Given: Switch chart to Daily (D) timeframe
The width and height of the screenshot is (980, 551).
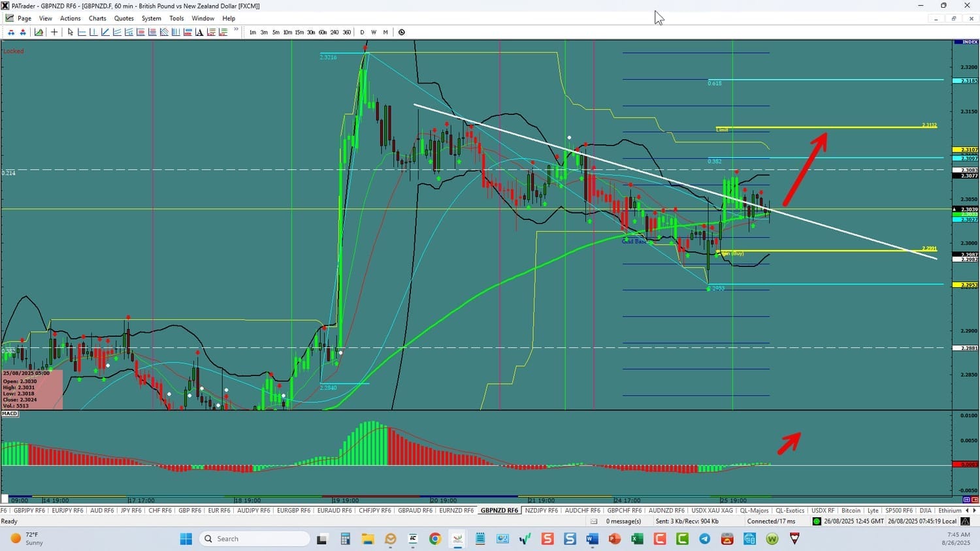Looking at the screenshot, I should (362, 32).
